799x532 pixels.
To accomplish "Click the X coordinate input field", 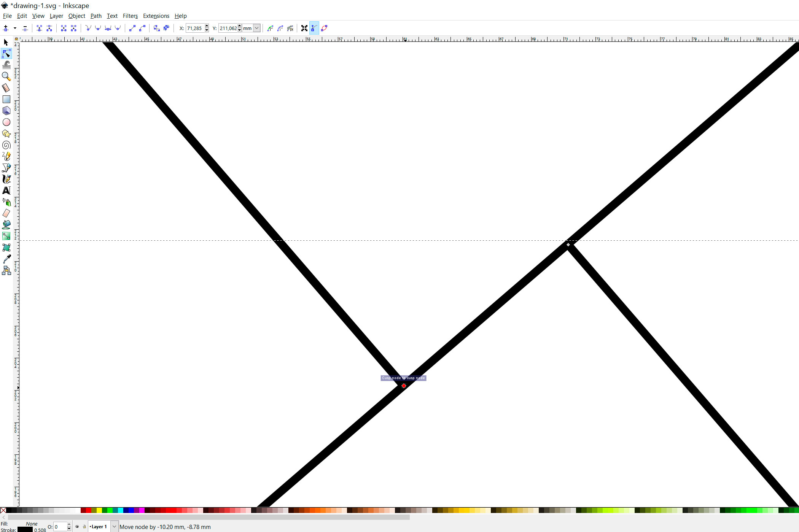I will tap(195, 28).
